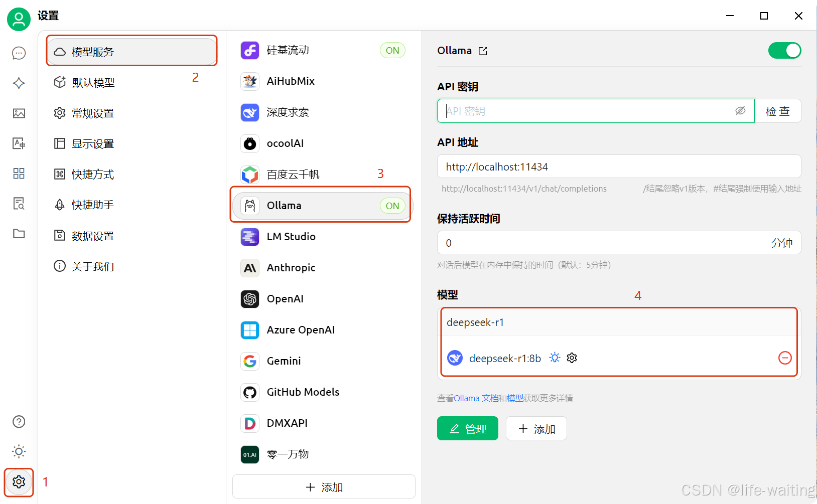Select 关于我们 settings menu
Viewport: 817px width, 504px height.
[x=132, y=266]
